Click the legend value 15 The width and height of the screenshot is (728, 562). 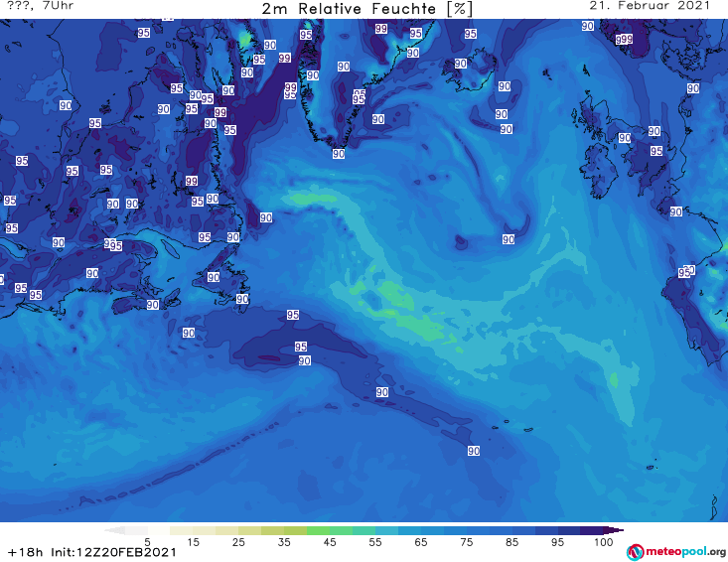tap(193, 542)
